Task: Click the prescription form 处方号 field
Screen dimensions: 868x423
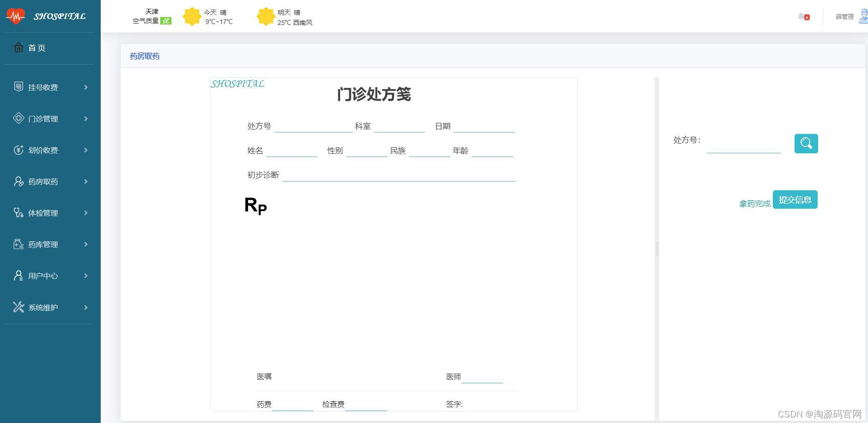Action: pyautogui.click(x=314, y=126)
